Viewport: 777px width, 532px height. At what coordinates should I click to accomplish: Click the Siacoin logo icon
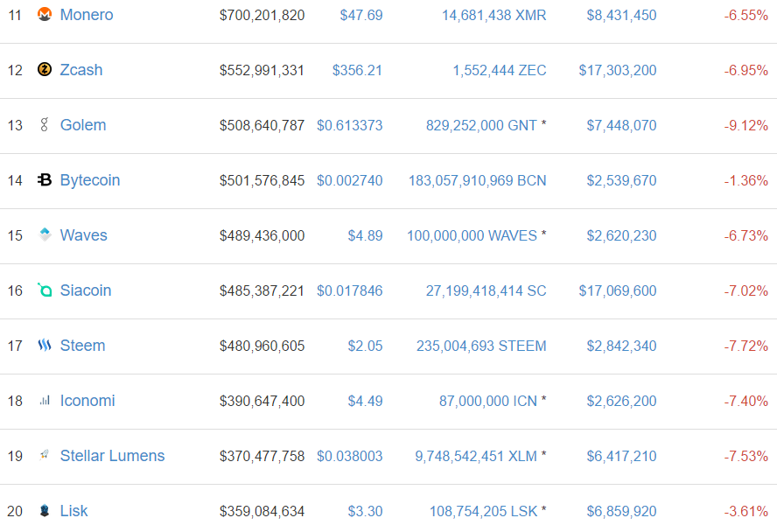[x=45, y=290]
